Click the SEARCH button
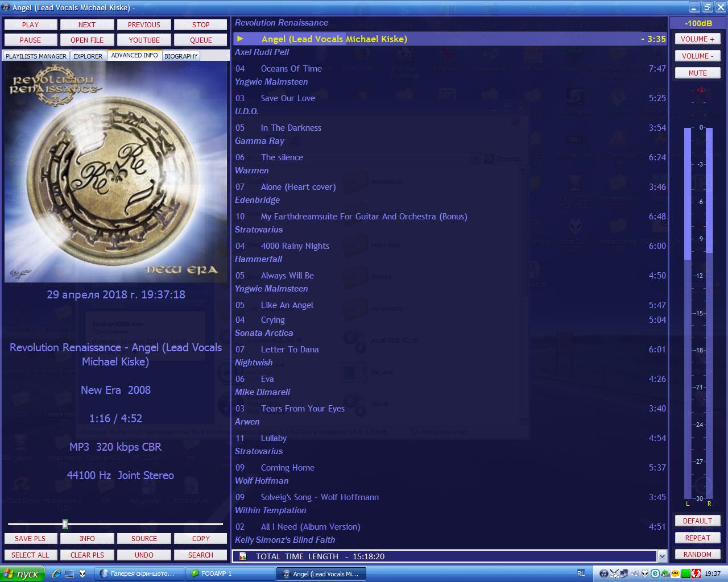This screenshot has width=728, height=582. click(x=201, y=555)
